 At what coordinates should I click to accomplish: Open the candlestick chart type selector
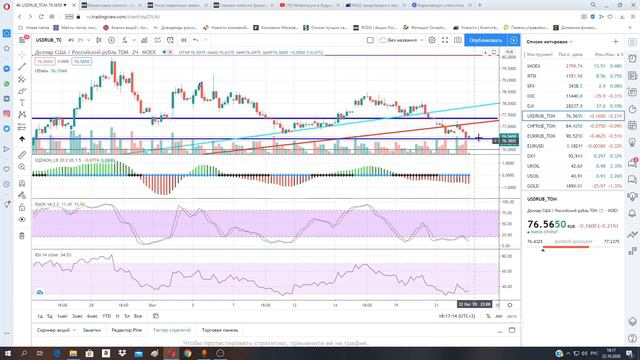[98, 40]
